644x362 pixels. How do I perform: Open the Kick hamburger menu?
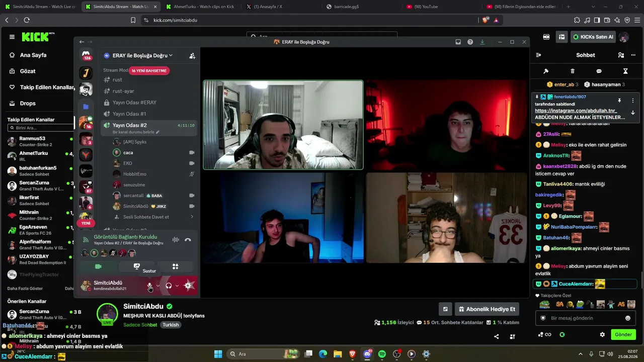tap(12, 37)
